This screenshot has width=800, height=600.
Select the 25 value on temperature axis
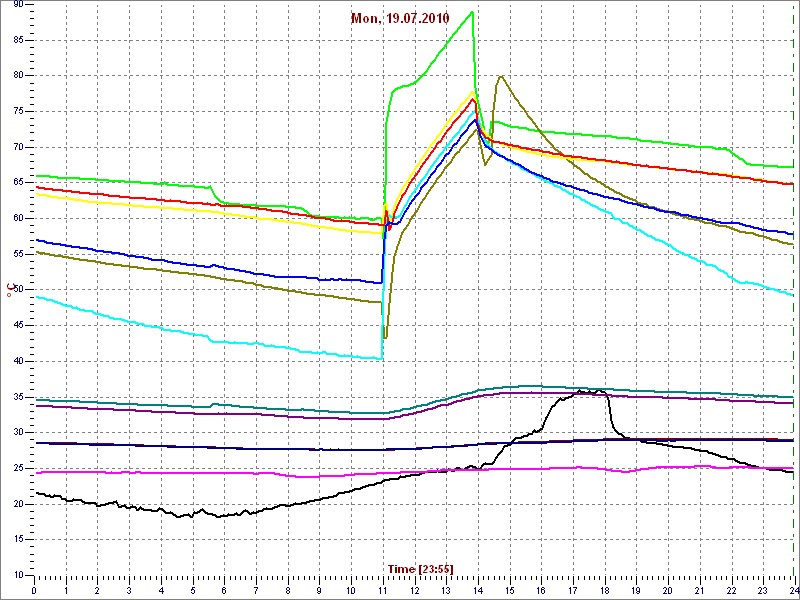click(18, 469)
